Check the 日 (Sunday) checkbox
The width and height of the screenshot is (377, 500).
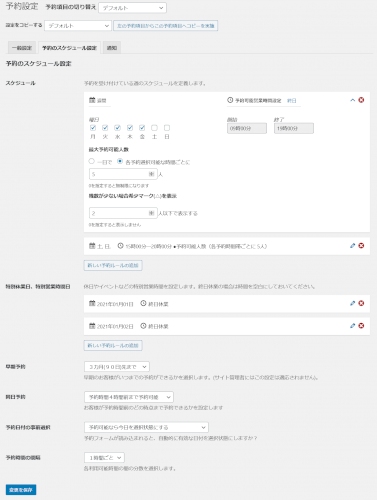(x=167, y=128)
